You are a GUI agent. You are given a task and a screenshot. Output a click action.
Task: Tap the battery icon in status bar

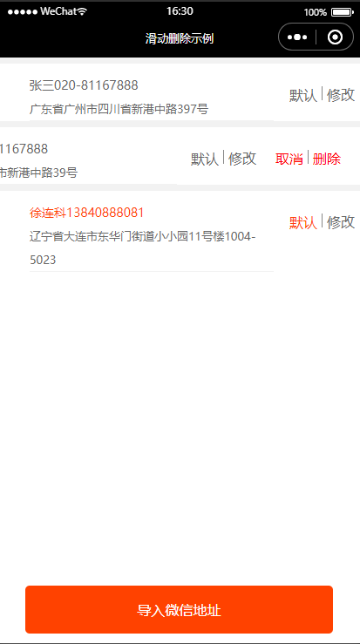pos(342,12)
